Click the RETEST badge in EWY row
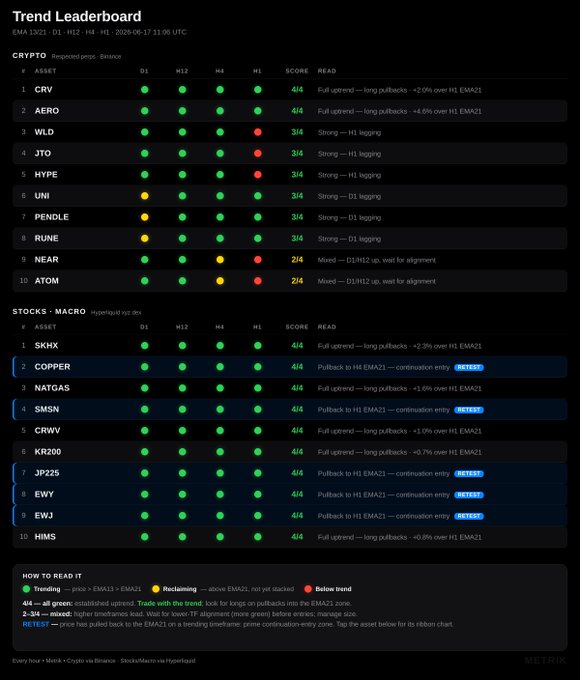The width and height of the screenshot is (580, 680). pyautogui.click(x=469, y=495)
